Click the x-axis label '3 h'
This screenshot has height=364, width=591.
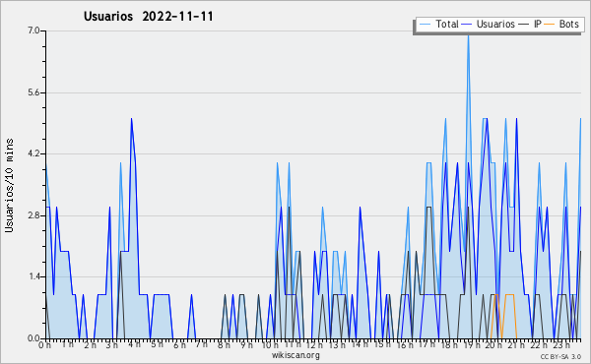tap(112, 345)
